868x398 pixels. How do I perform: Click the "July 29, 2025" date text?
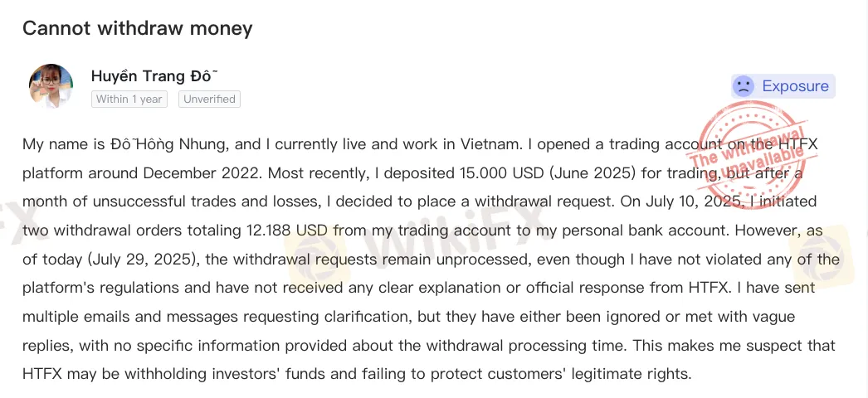143,260
